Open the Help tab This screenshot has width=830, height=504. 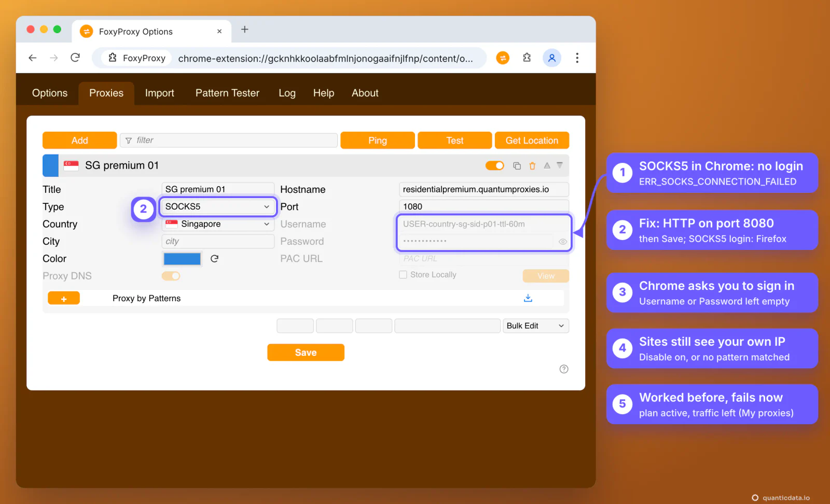coord(324,93)
